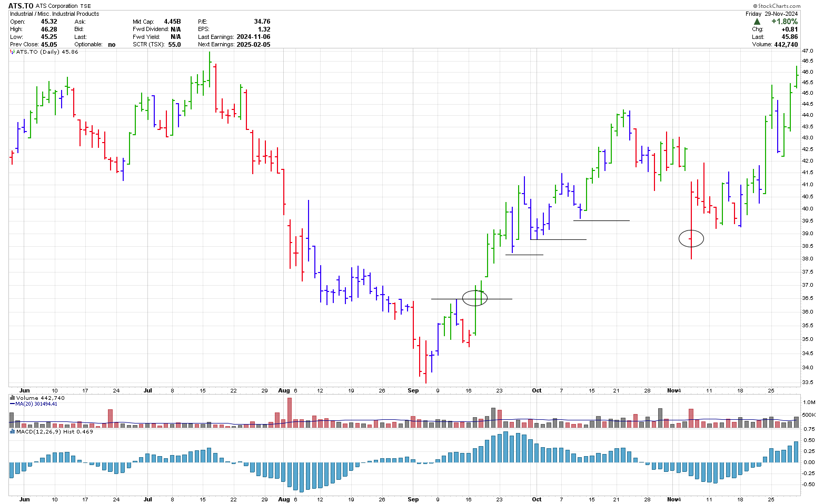Click the Next Earnings date 2025-02-05

pos(253,45)
